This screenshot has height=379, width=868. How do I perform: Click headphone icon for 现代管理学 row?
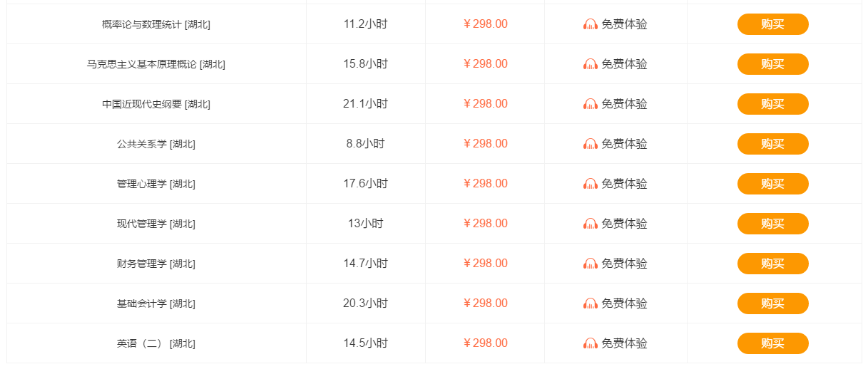[591, 224]
